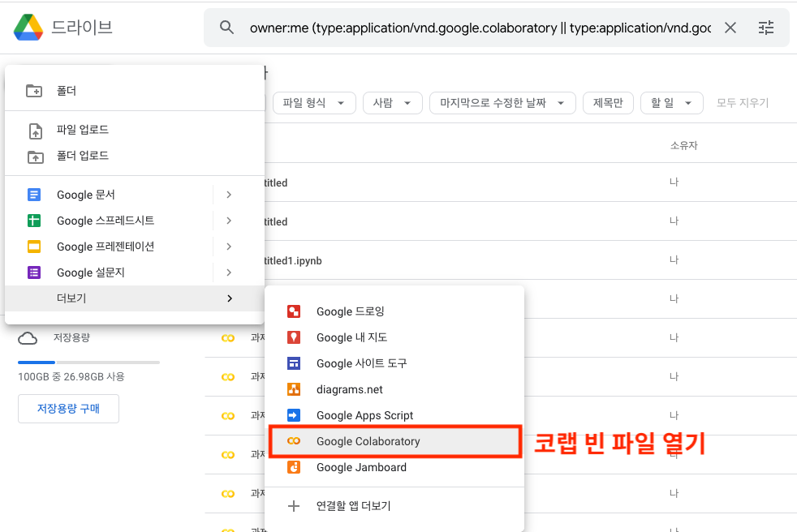Click the Google Slides icon
This screenshot has height=532, width=797.
coord(34,247)
